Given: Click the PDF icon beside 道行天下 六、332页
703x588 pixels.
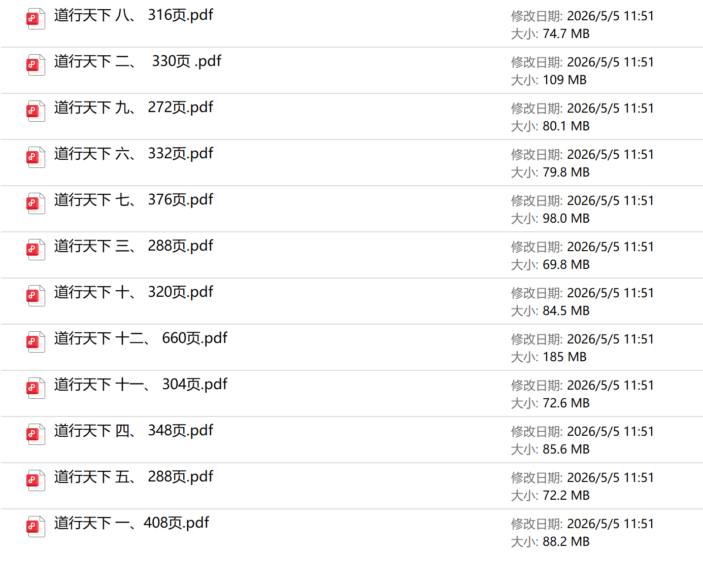Looking at the screenshot, I should [x=36, y=157].
